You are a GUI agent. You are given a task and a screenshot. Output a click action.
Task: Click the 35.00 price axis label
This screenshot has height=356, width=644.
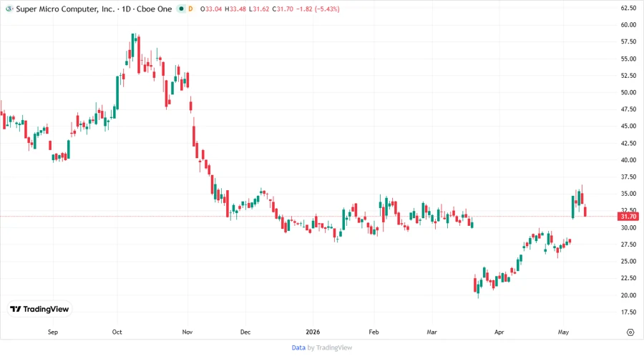(628, 194)
